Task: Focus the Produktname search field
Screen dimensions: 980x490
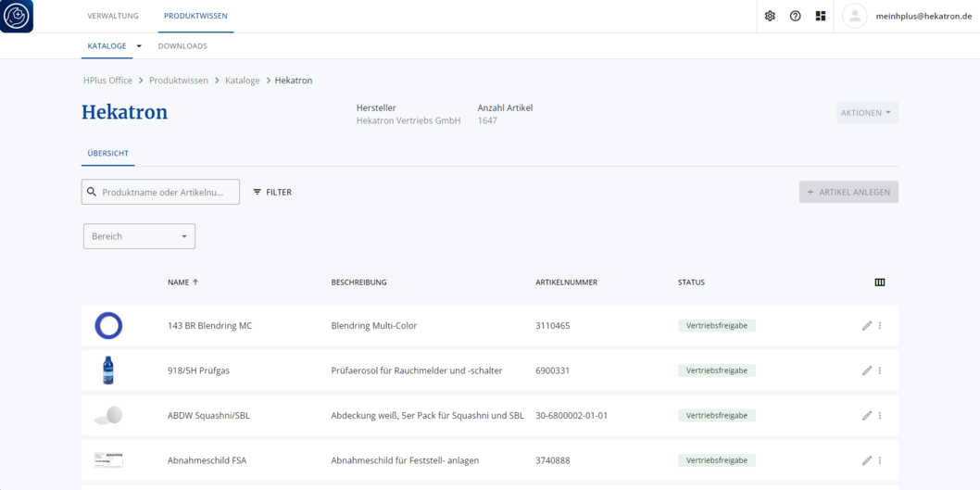Action: (160, 193)
